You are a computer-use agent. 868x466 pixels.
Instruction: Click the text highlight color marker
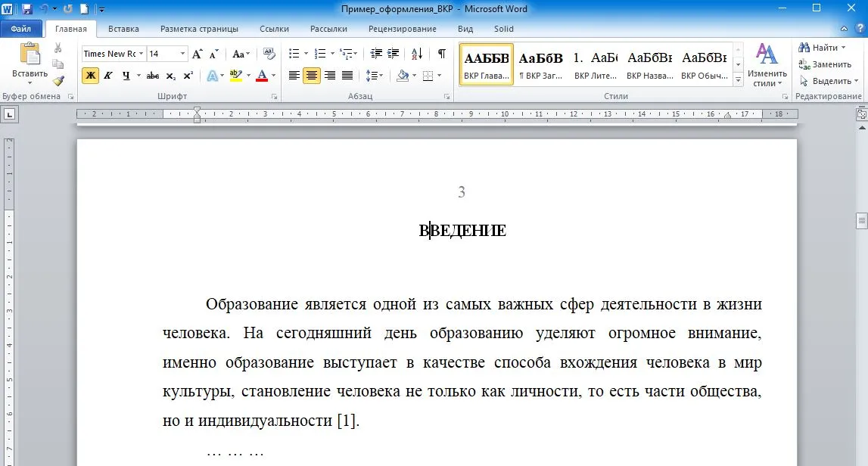click(x=236, y=76)
